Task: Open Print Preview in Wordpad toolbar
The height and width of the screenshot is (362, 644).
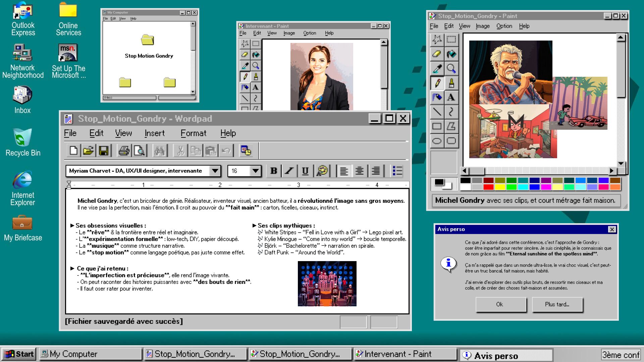Action: 139,151
